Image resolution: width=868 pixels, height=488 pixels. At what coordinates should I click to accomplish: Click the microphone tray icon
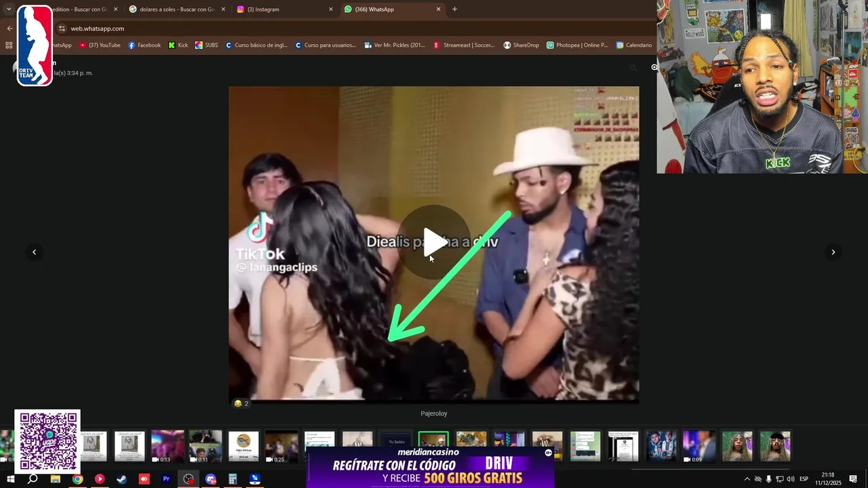pos(769,479)
